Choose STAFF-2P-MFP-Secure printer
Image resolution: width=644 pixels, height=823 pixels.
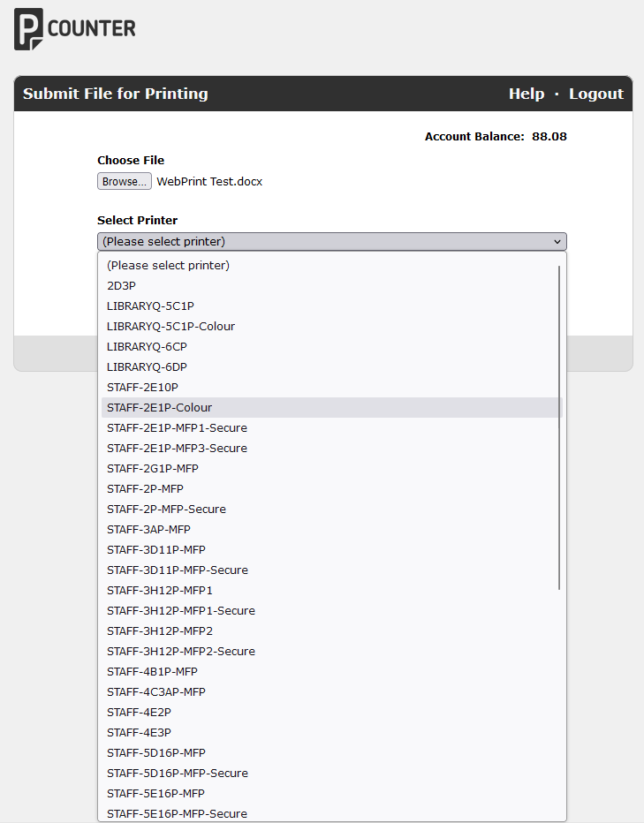(x=332, y=510)
